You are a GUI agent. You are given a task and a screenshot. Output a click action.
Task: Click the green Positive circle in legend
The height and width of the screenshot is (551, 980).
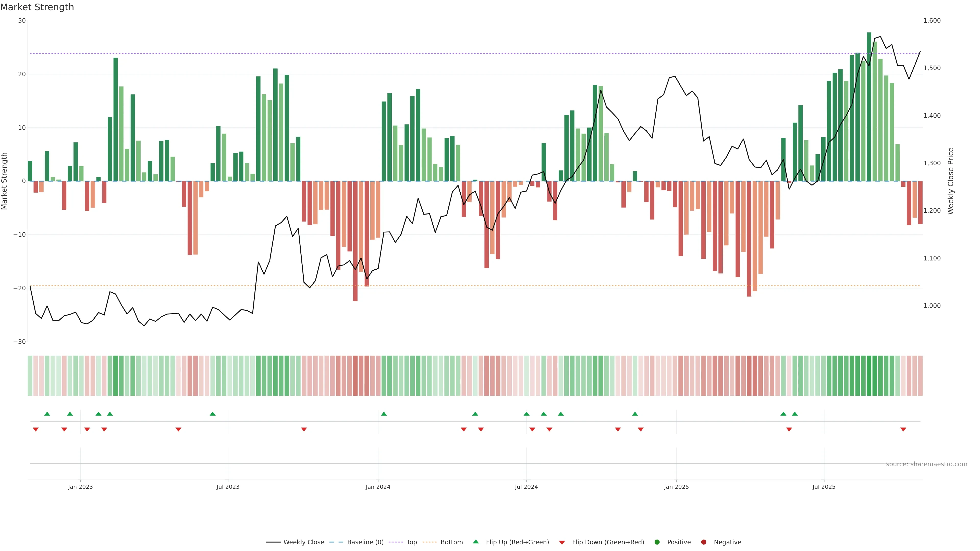(x=657, y=542)
